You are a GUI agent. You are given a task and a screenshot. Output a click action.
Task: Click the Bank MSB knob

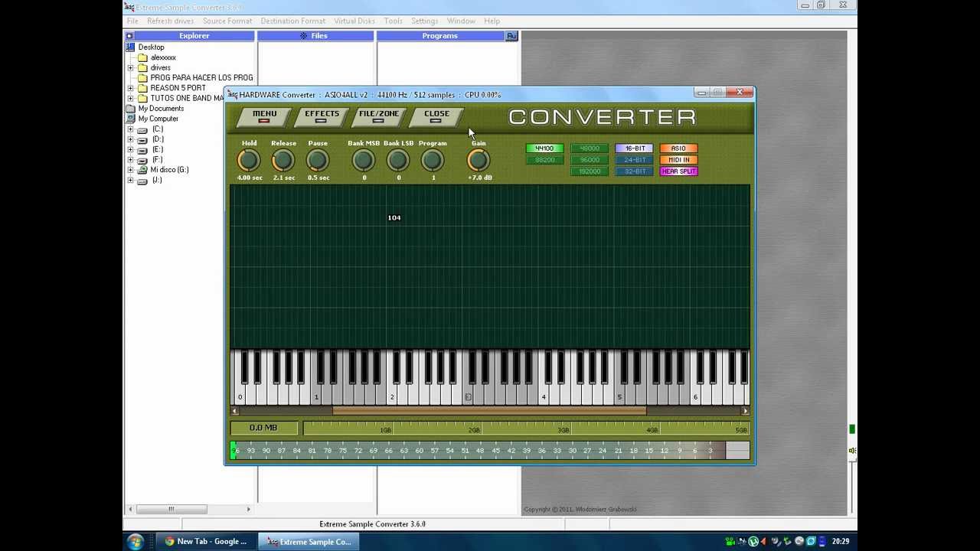[x=364, y=161]
